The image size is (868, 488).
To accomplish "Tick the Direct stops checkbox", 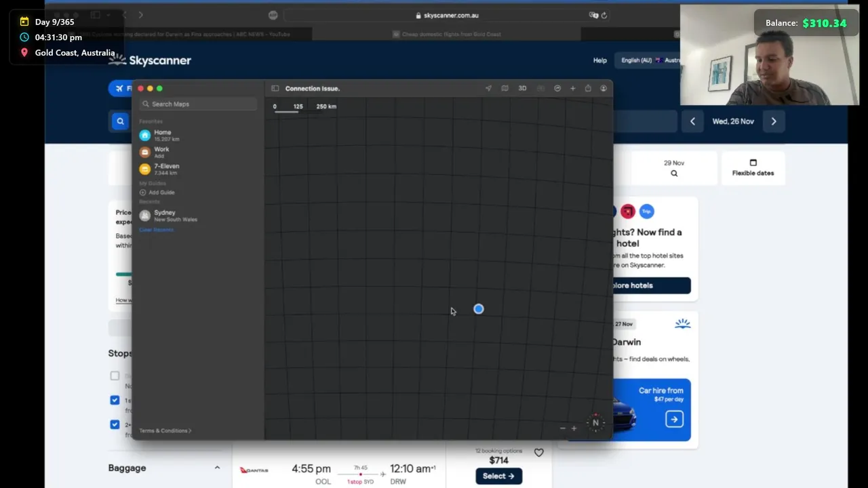I will [x=115, y=375].
